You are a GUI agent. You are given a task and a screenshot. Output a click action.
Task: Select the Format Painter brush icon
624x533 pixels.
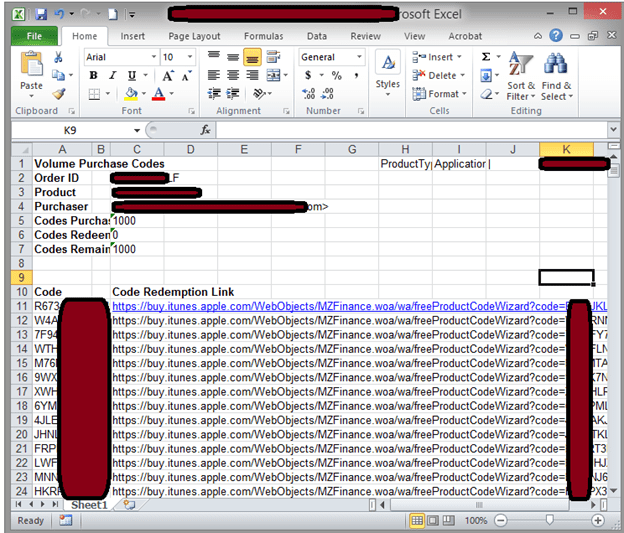[x=59, y=94]
